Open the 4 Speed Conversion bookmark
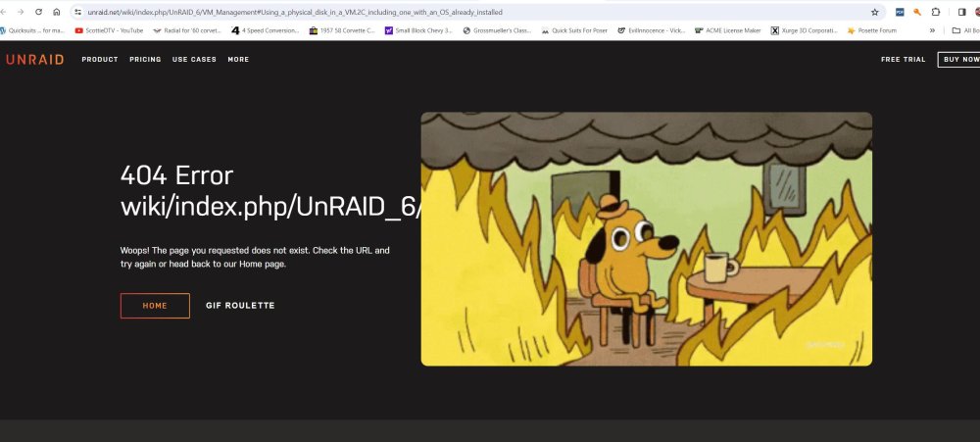Screen dimensions: 980x442 click(266, 30)
